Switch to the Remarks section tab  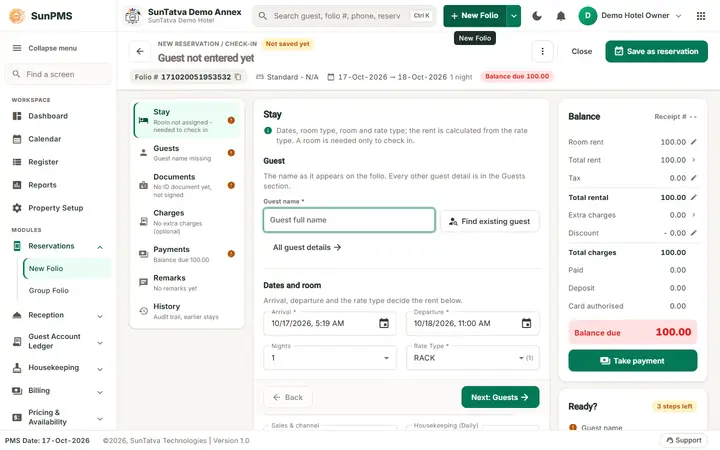pyautogui.click(x=187, y=282)
